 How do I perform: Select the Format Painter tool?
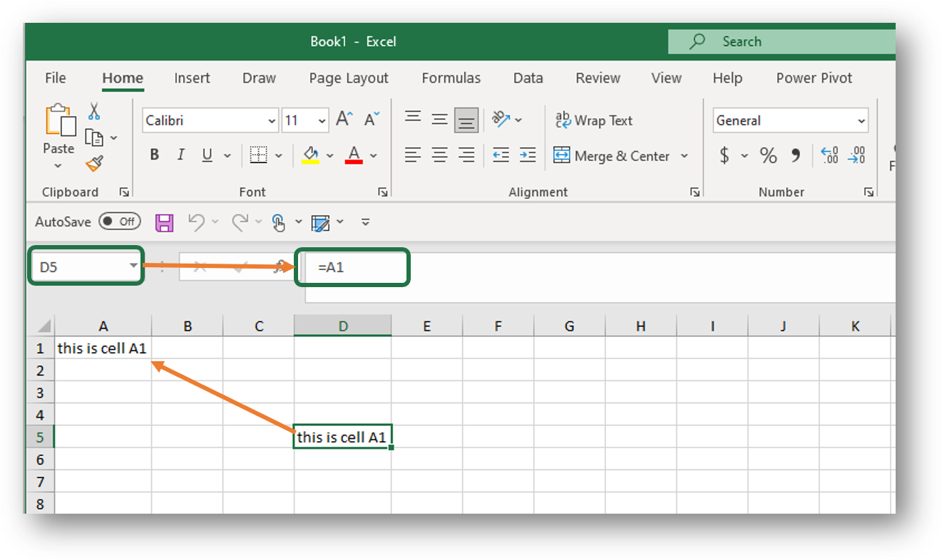[93, 162]
